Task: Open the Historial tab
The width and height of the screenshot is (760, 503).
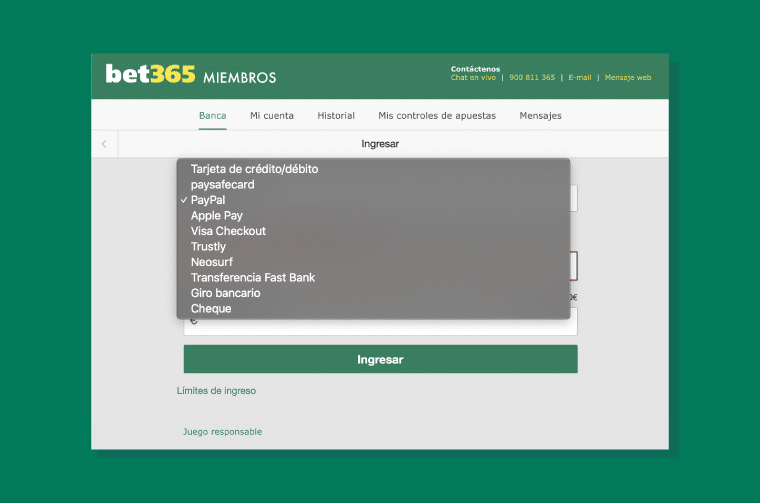Action: coord(336,116)
